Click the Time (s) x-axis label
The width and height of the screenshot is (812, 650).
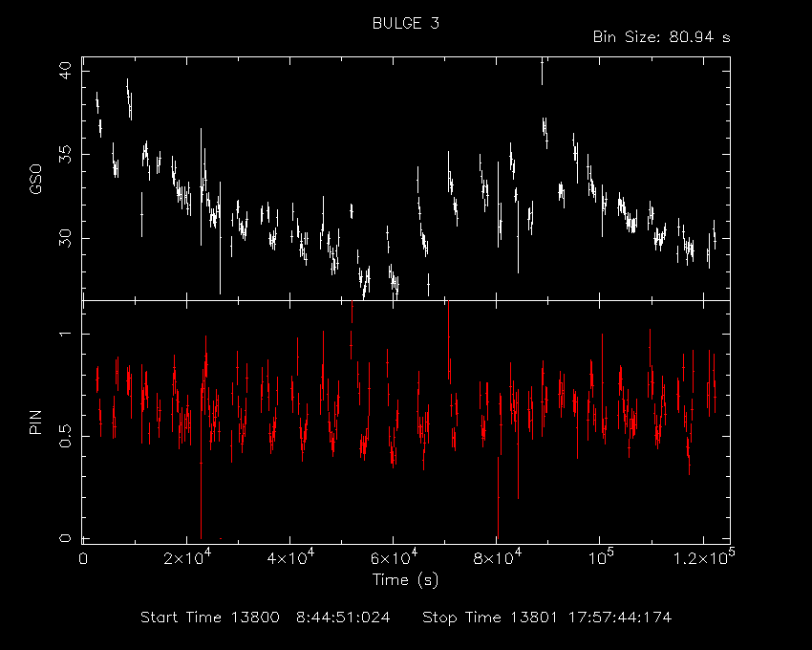[x=405, y=579]
